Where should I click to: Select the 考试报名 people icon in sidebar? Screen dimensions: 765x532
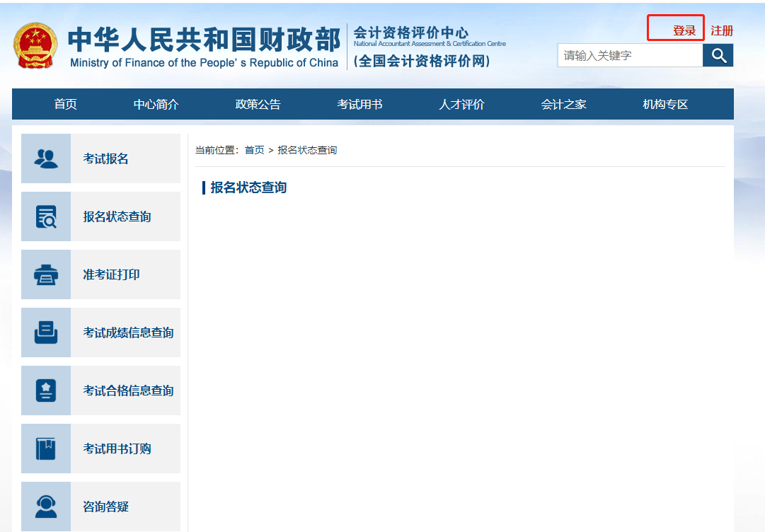[x=46, y=158]
